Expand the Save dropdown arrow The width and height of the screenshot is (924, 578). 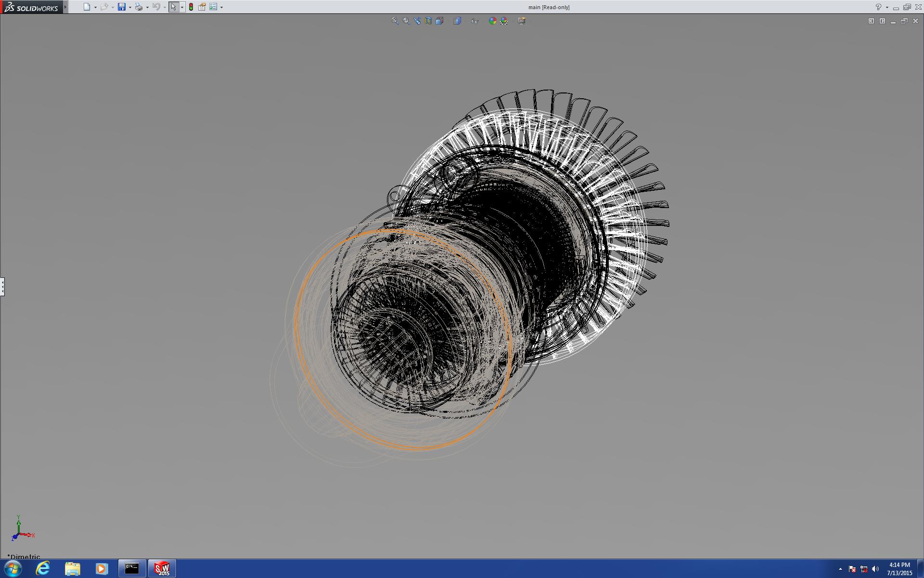tap(130, 7)
